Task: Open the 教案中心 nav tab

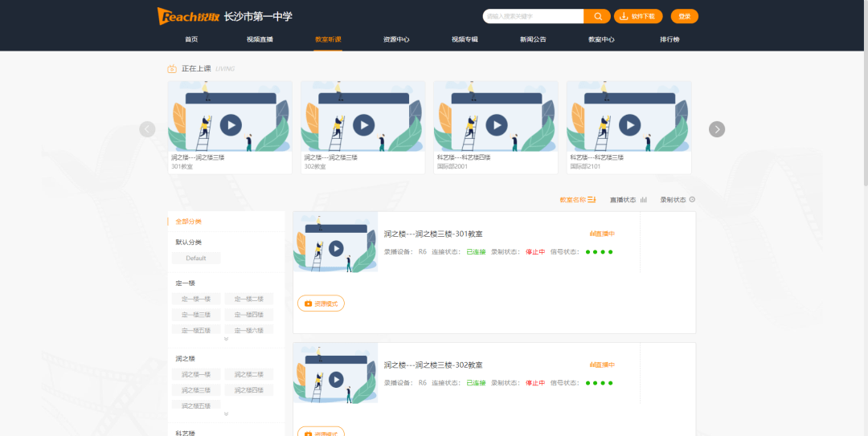Action: pyautogui.click(x=601, y=39)
